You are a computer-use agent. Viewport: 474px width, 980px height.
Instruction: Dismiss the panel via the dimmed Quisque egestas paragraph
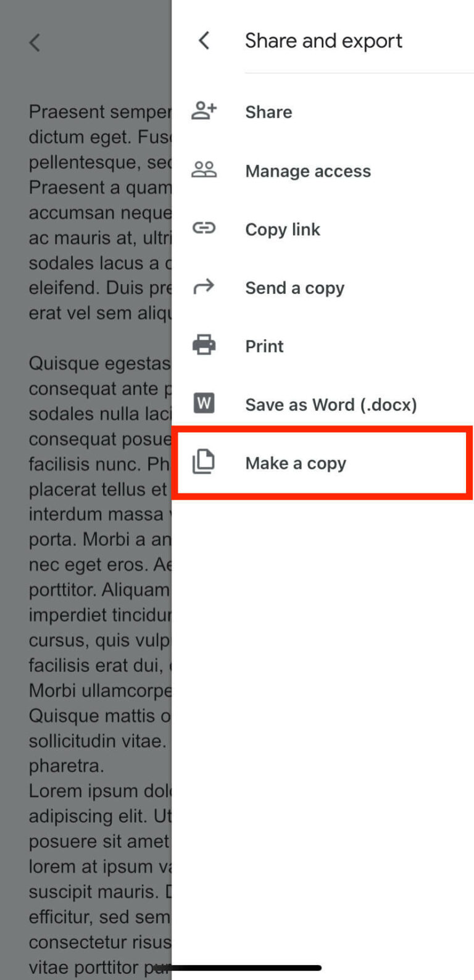99,565
